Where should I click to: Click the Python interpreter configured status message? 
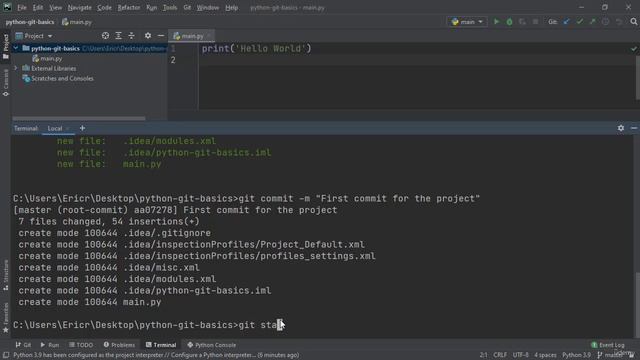pyautogui.click(x=156, y=355)
